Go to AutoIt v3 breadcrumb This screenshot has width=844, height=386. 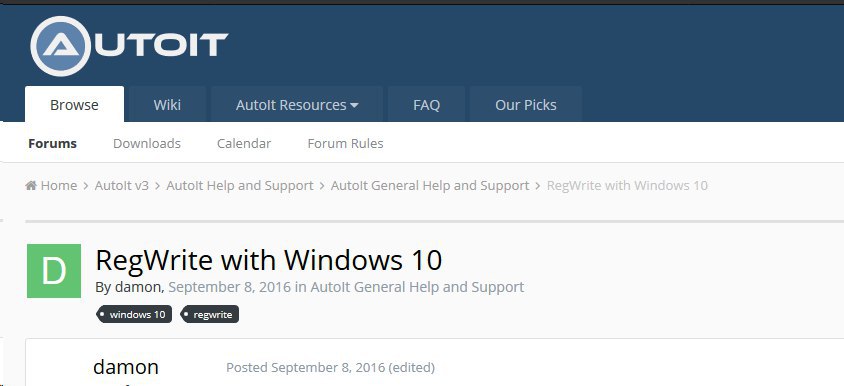tap(122, 186)
